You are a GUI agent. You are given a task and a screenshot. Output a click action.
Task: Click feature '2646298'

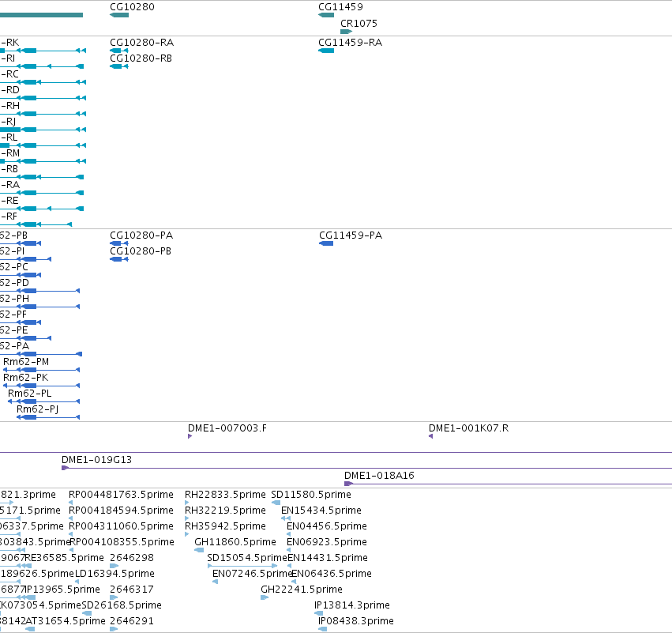(x=132, y=559)
